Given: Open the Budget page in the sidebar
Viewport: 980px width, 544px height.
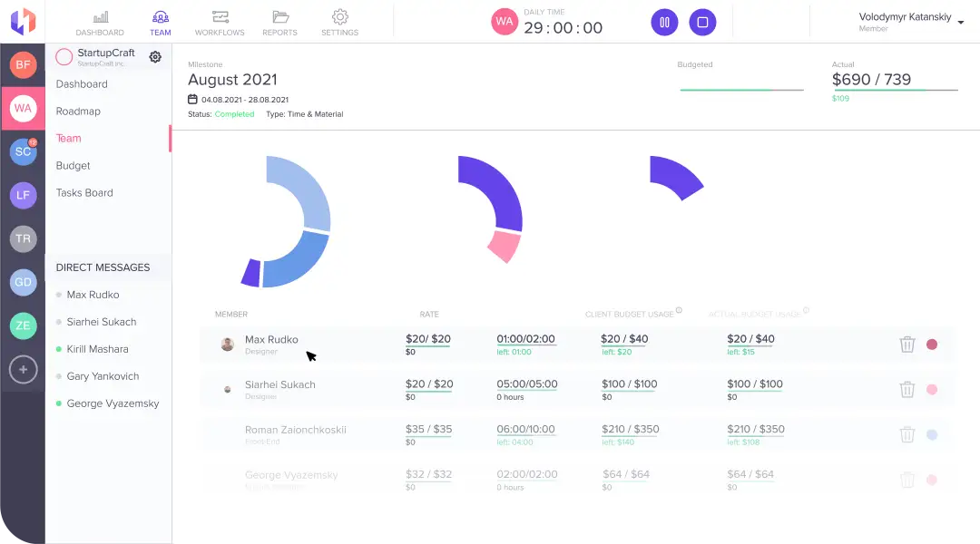Looking at the screenshot, I should (x=73, y=166).
